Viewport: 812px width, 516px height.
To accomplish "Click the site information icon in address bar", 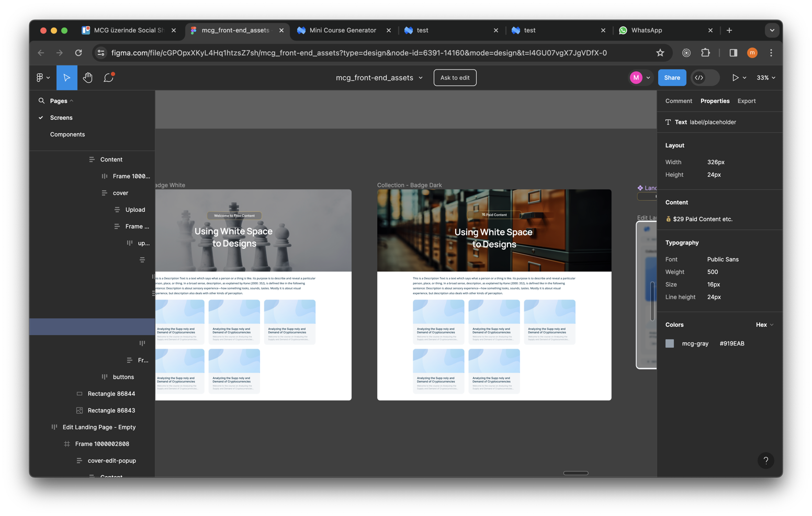I will [101, 53].
